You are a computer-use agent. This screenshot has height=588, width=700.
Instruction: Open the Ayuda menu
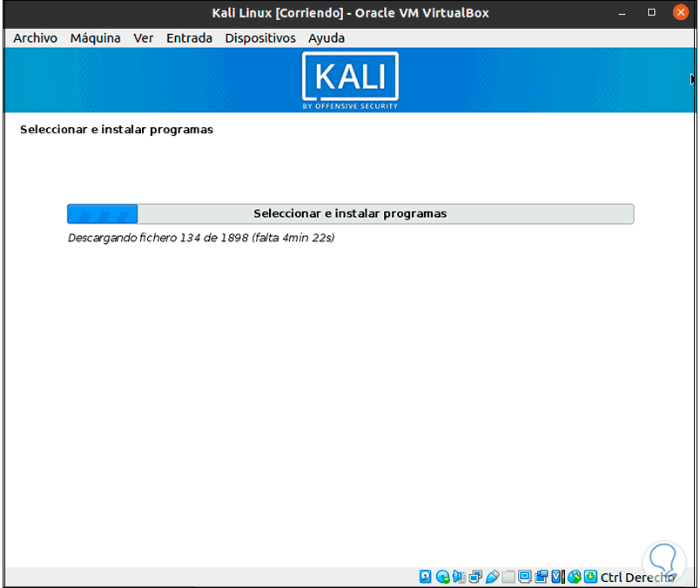326,38
